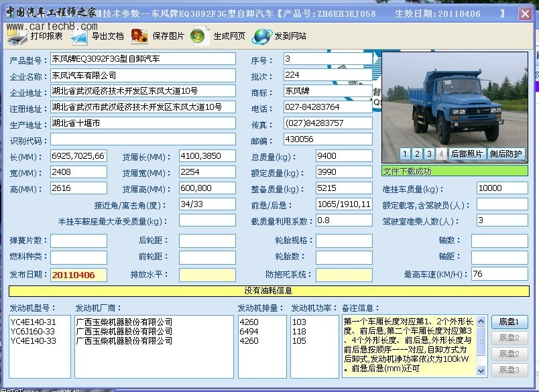Click the 驾驶室准乘人数 field

502,220
